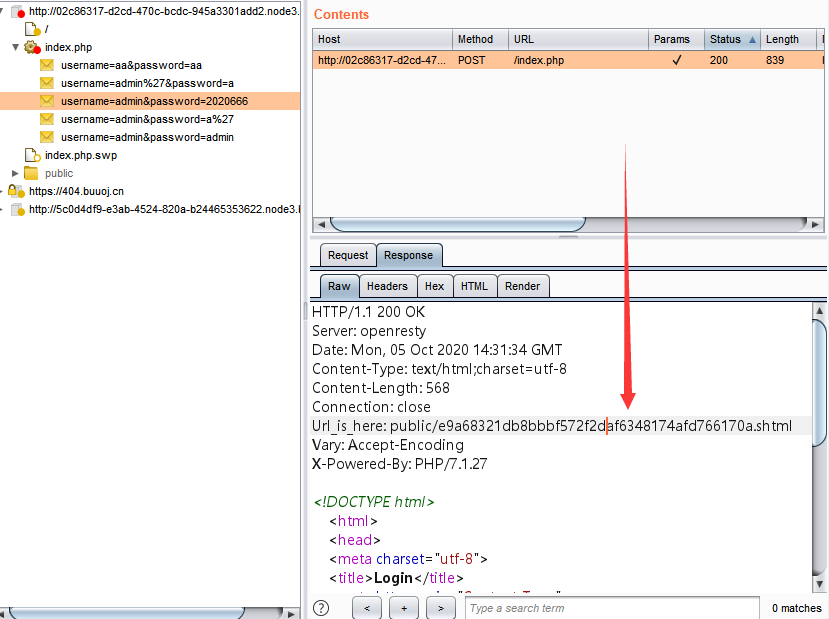The width and height of the screenshot is (829, 619).
Task: Click envelope icon for username=aa&password=aa
Action: point(47,65)
